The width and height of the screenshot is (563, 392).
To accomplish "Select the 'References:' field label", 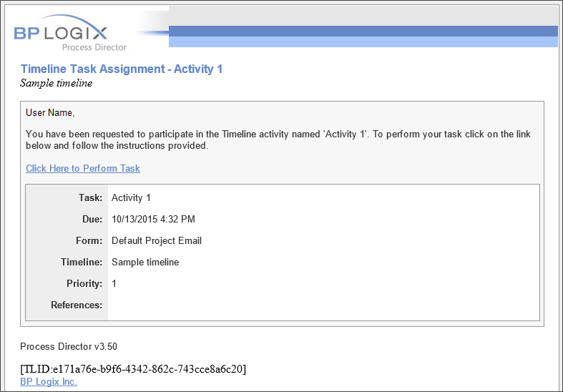I will [x=77, y=305].
